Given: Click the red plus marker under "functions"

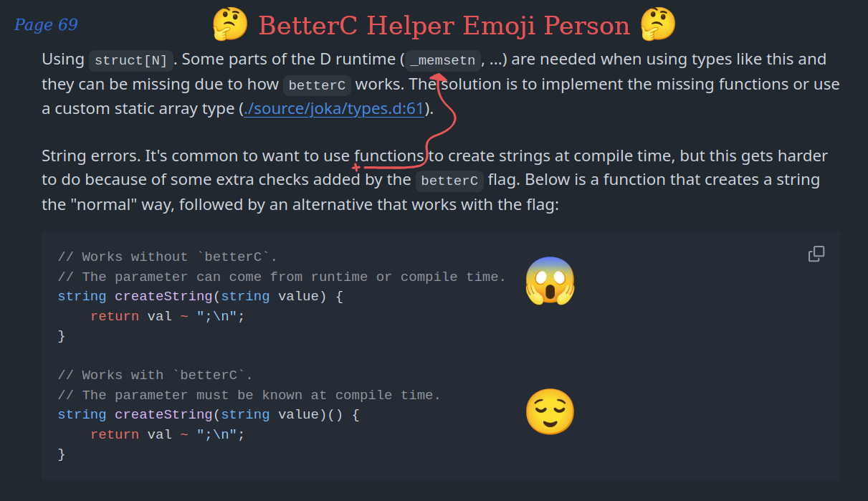Looking at the screenshot, I should point(356,168).
